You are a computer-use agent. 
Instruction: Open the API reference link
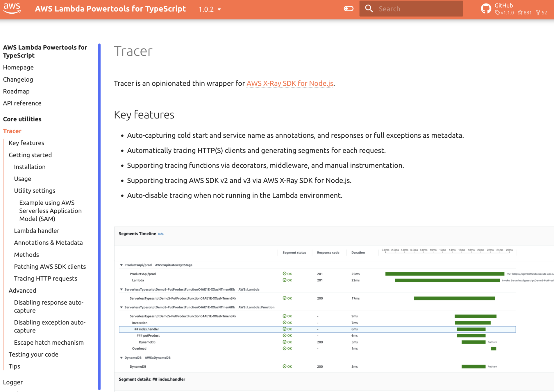pyautogui.click(x=22, y=103)
